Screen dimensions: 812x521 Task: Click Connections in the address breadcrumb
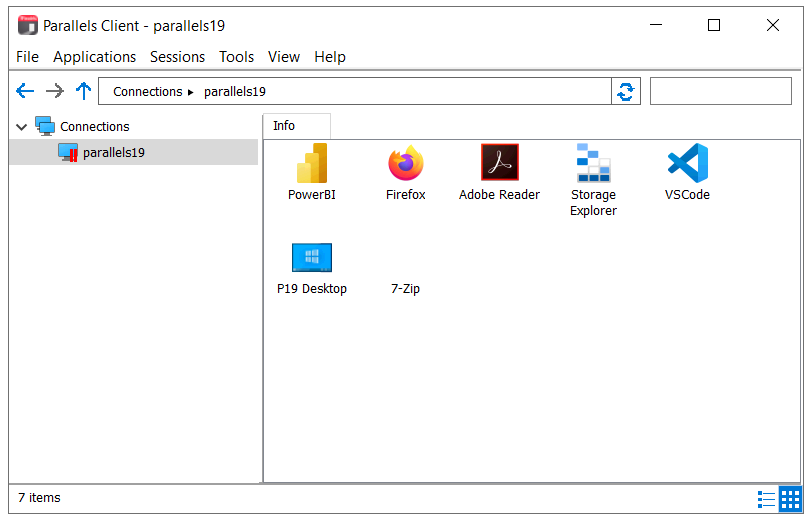point(148,92)
